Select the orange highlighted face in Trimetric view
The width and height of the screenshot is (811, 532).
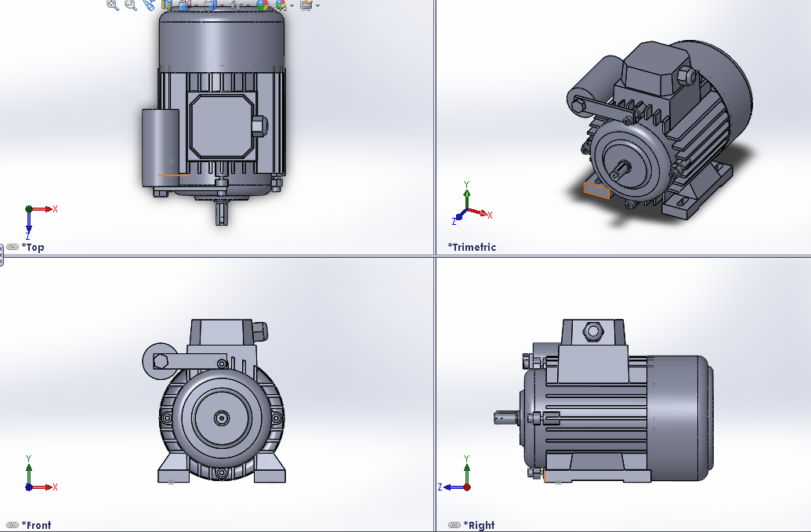(597, 190)
